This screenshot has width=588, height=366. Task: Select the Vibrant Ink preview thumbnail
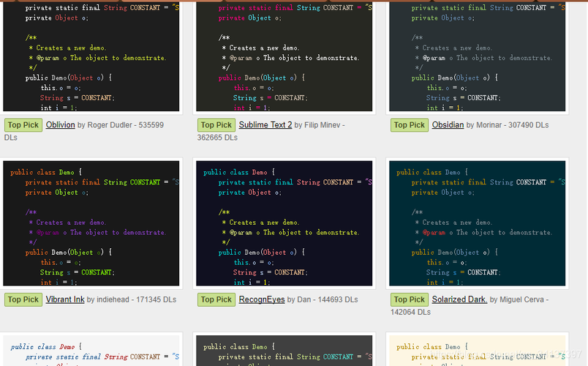pyautogui.click(x=91, y=223)
